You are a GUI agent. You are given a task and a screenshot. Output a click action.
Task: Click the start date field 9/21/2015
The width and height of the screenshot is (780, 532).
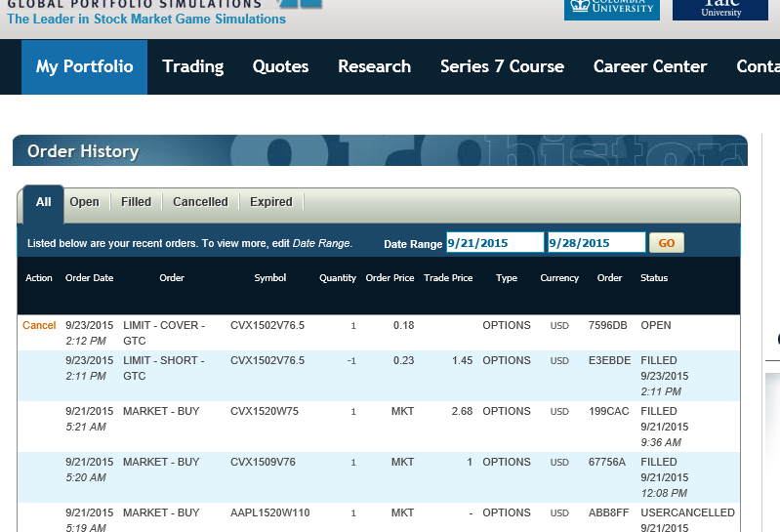pos(494,243)
